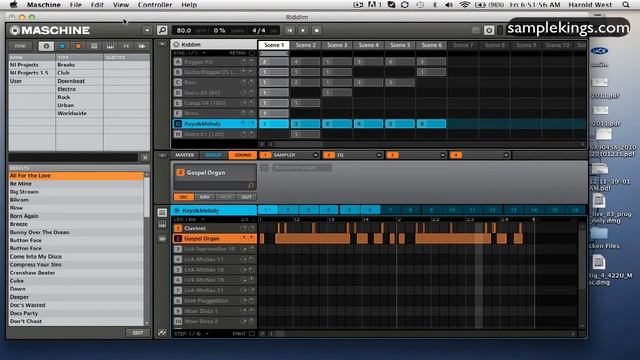The image size is (640, 360).
Task: Select the Scene 6 tab
Action: point(431,45)
